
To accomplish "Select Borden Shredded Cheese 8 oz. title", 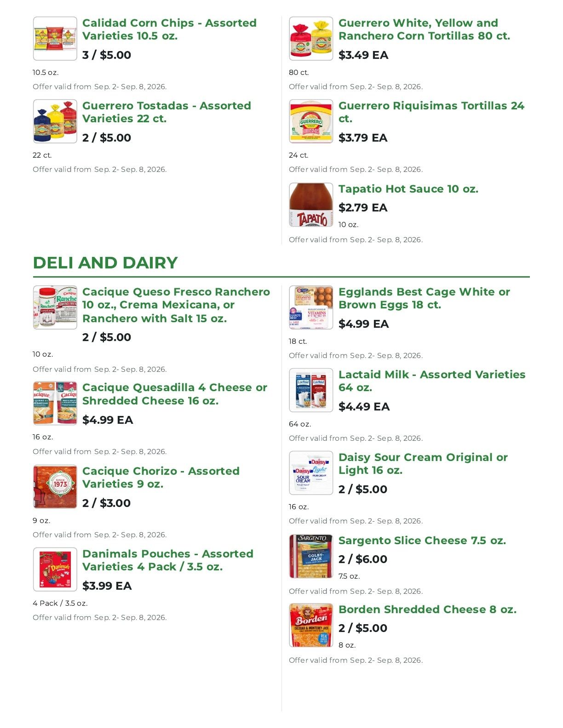I will tap(428, 609).
